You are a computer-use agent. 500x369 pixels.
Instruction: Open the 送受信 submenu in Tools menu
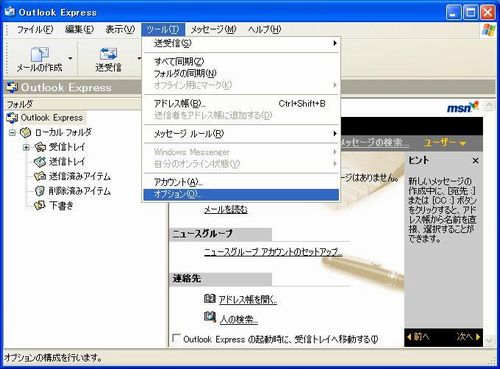(x=241, y=43)
